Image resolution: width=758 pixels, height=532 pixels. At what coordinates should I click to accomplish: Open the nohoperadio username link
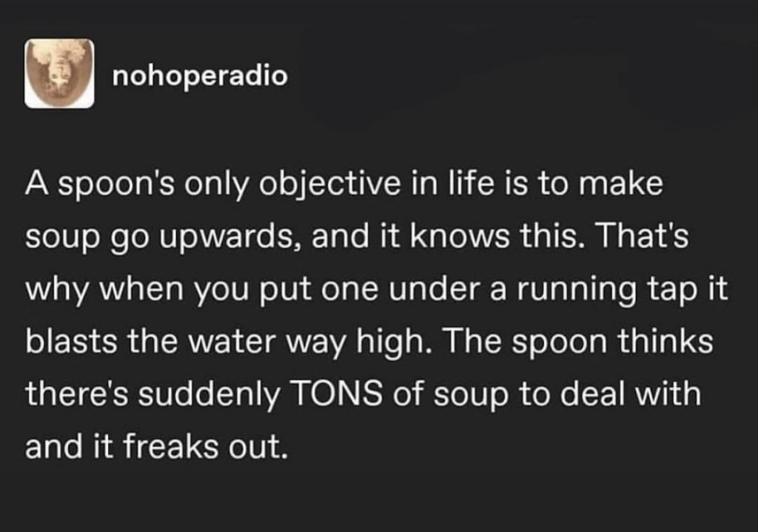coord(200,76)
